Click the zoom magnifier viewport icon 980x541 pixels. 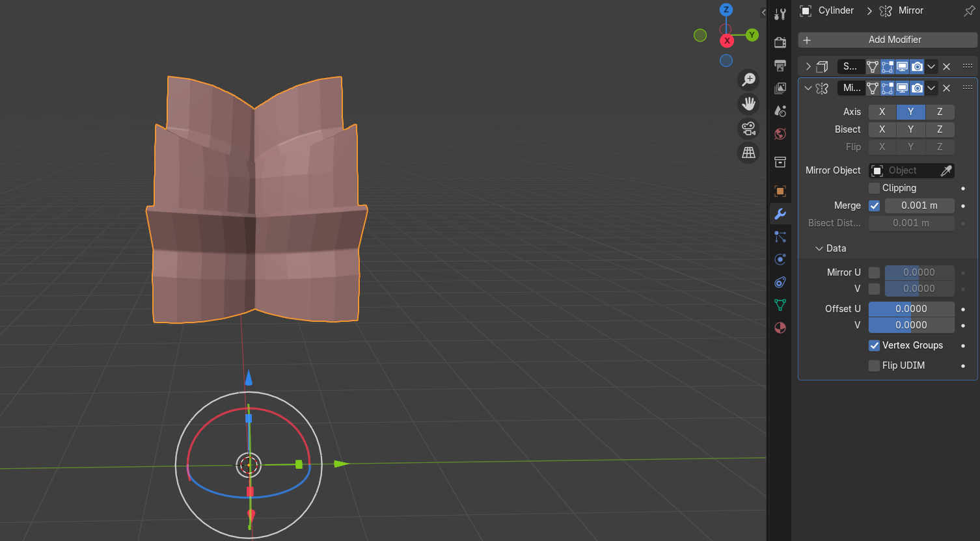(x=749, y=79)
